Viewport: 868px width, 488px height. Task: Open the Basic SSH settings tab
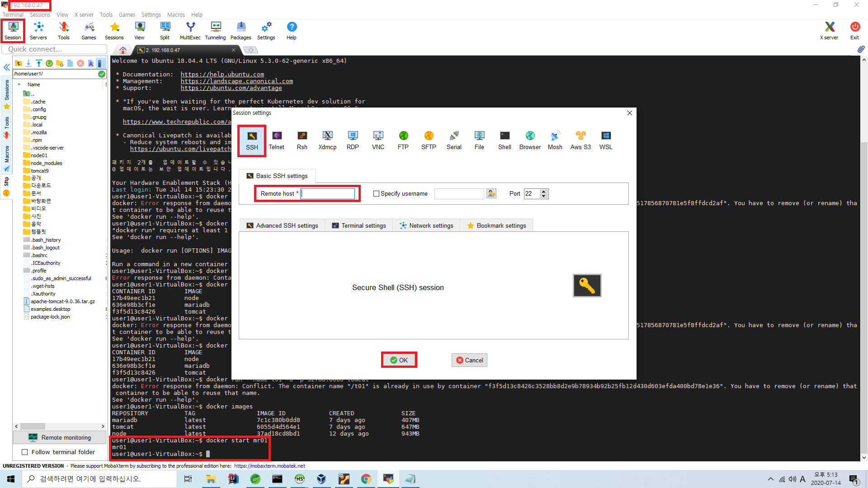tap(277, 176)
